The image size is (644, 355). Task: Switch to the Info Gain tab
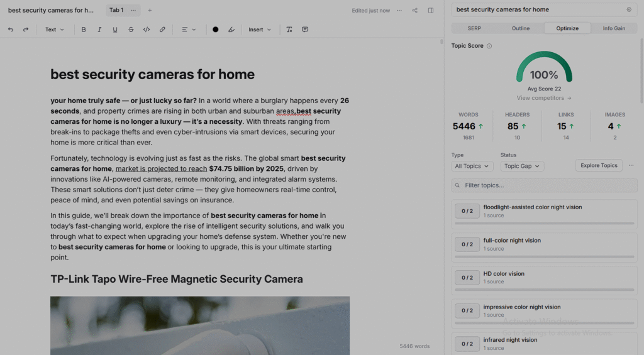pos(614,28)
